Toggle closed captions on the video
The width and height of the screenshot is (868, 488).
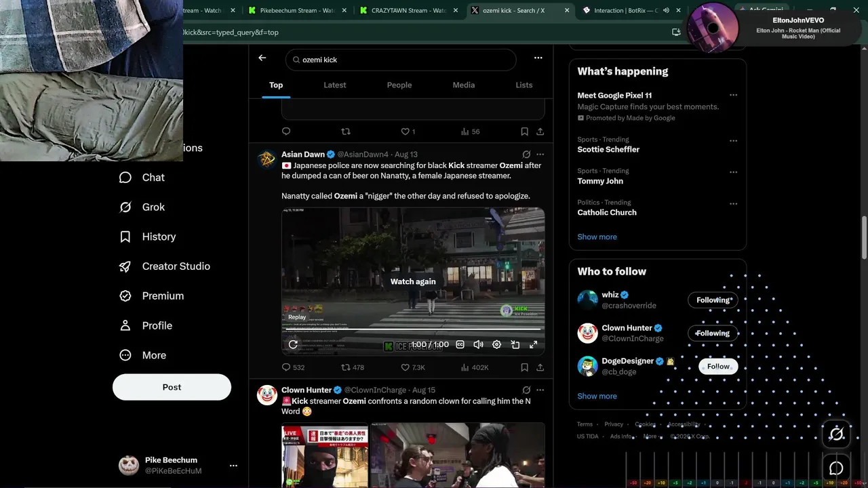pos(460,344)
